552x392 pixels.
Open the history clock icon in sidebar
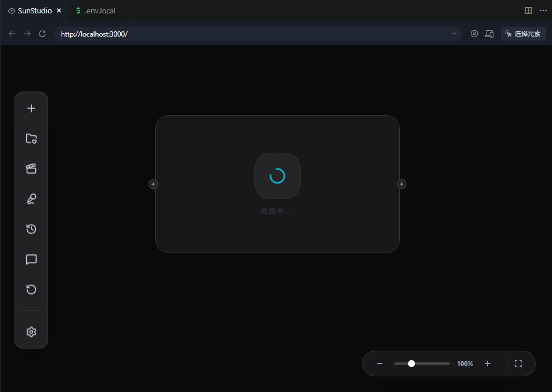[x=31, y=229]
